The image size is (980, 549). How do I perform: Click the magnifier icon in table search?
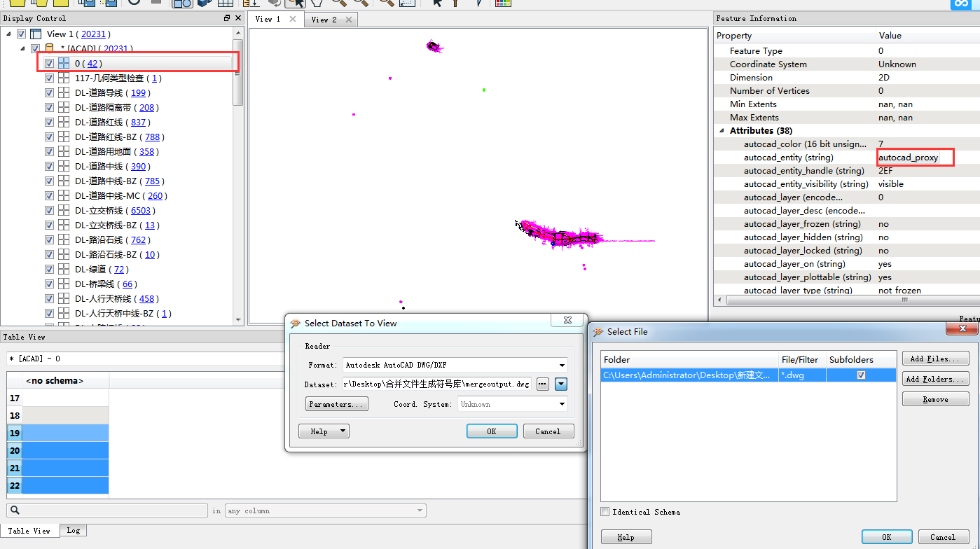15,510
